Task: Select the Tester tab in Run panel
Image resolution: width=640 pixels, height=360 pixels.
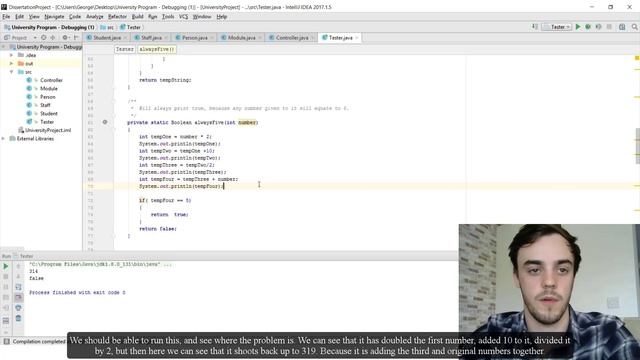Action: [24, 256]
